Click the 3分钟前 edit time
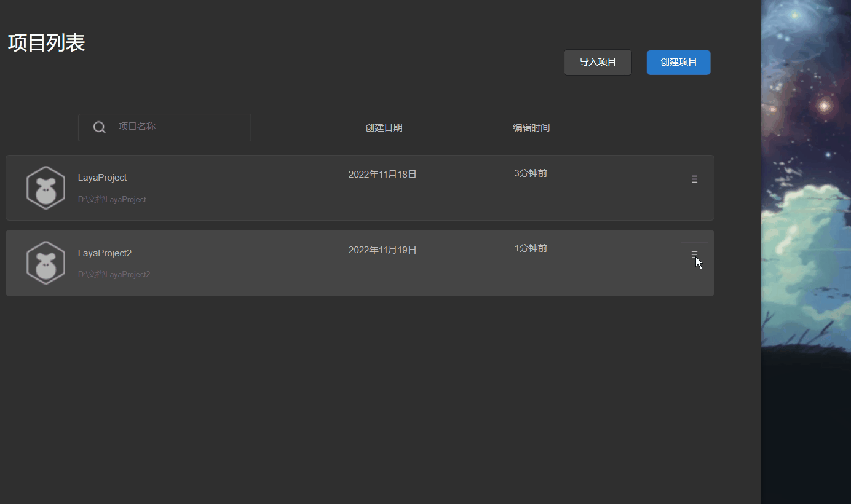 531,173
